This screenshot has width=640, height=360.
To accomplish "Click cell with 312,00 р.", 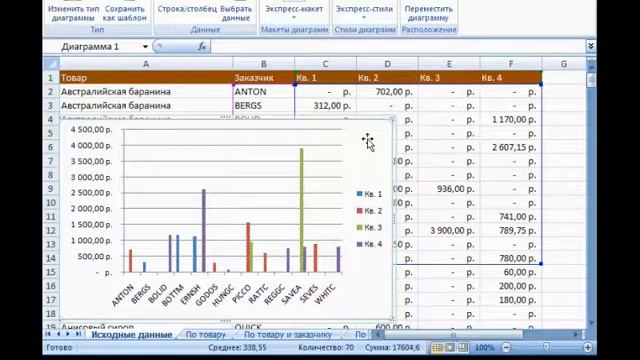I will 325,105.
